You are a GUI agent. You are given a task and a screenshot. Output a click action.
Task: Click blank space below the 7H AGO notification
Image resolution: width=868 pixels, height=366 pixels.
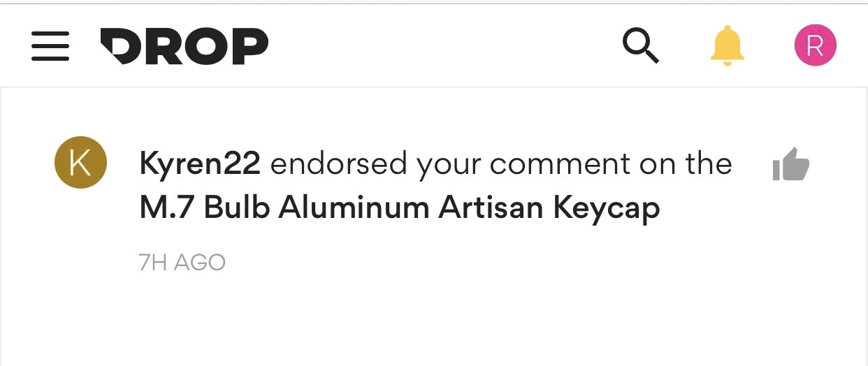click(x=433, y=321)
